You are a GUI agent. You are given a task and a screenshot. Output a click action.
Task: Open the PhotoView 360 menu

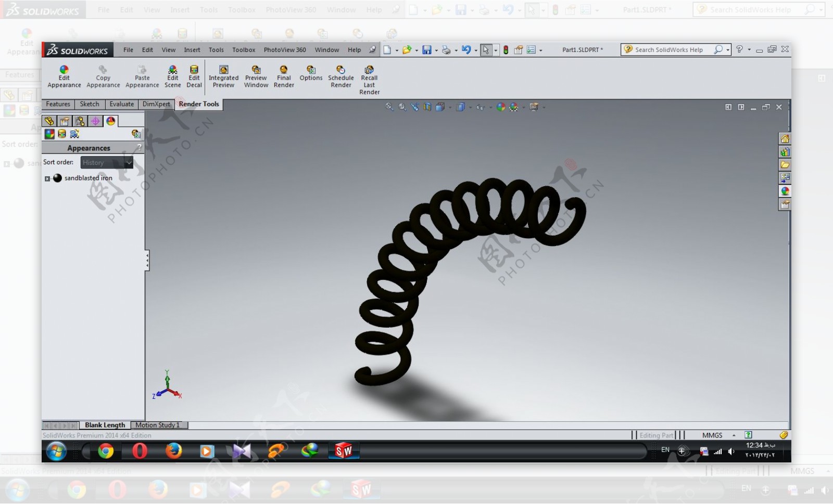[285, 50]
